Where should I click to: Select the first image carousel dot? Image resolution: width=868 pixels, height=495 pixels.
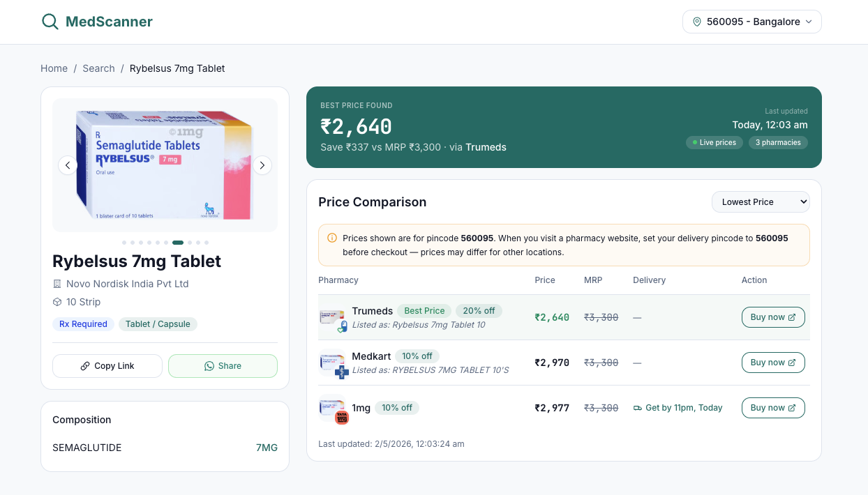click(x=124, y=243)
